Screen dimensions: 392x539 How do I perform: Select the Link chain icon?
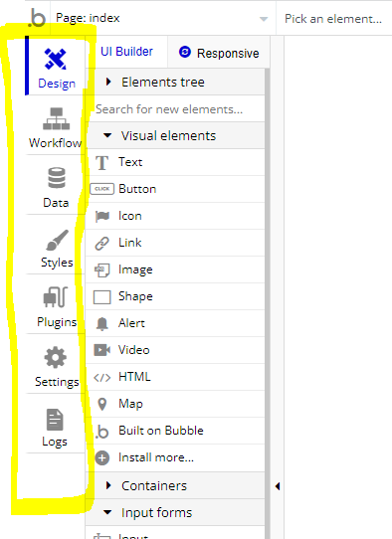coord(101,244)
